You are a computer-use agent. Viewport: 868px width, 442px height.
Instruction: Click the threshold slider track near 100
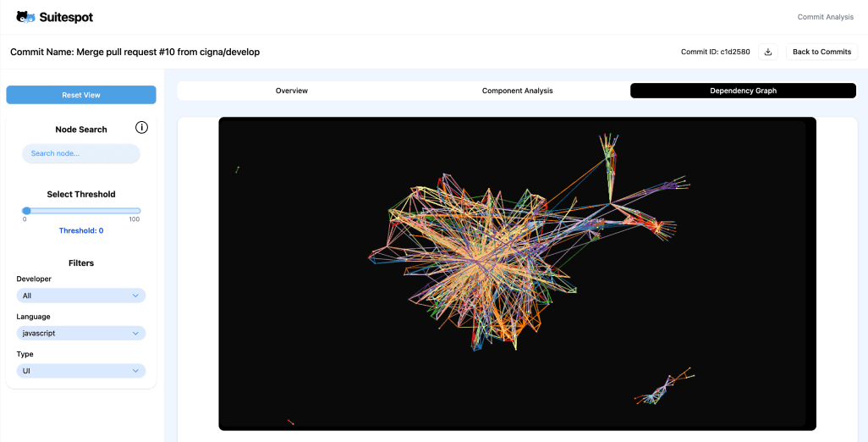[x=137, y=211]
